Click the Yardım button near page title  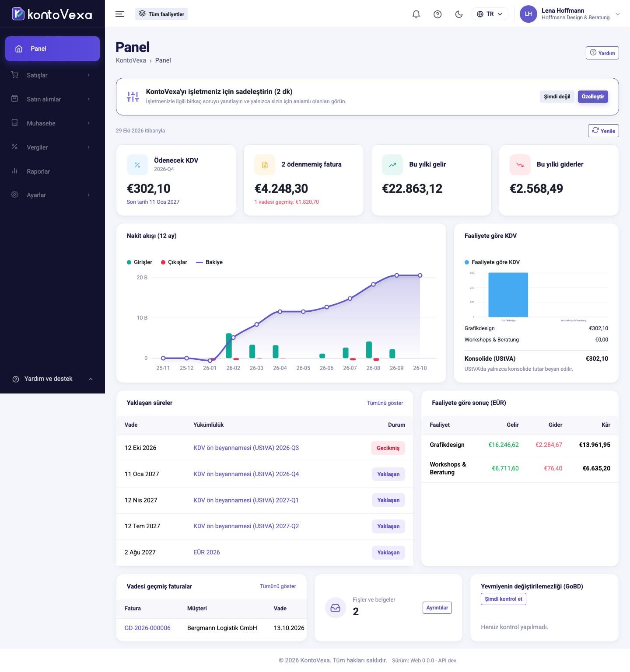(602, 53)
